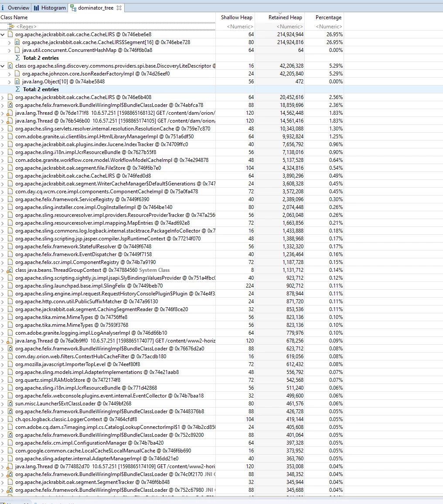
Task: Click the array icon of java.lang.Object[10]
Action: (17, 82)
